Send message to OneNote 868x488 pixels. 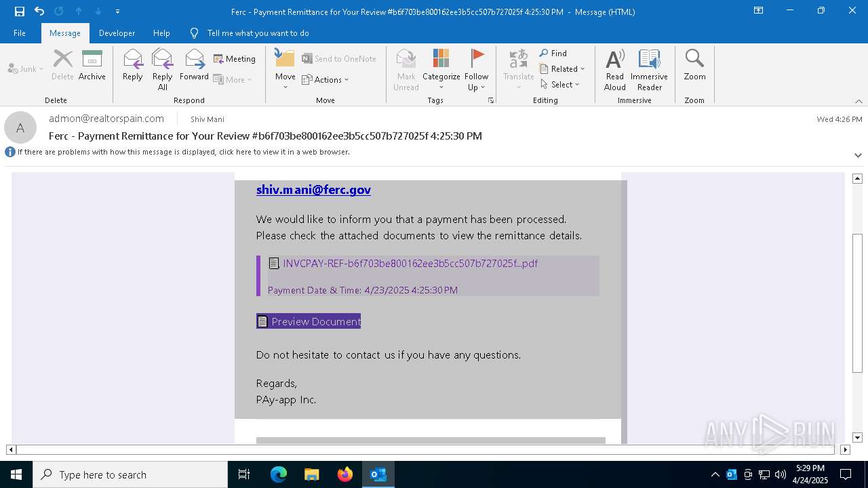pyautogui.click(x=339, y=59)
